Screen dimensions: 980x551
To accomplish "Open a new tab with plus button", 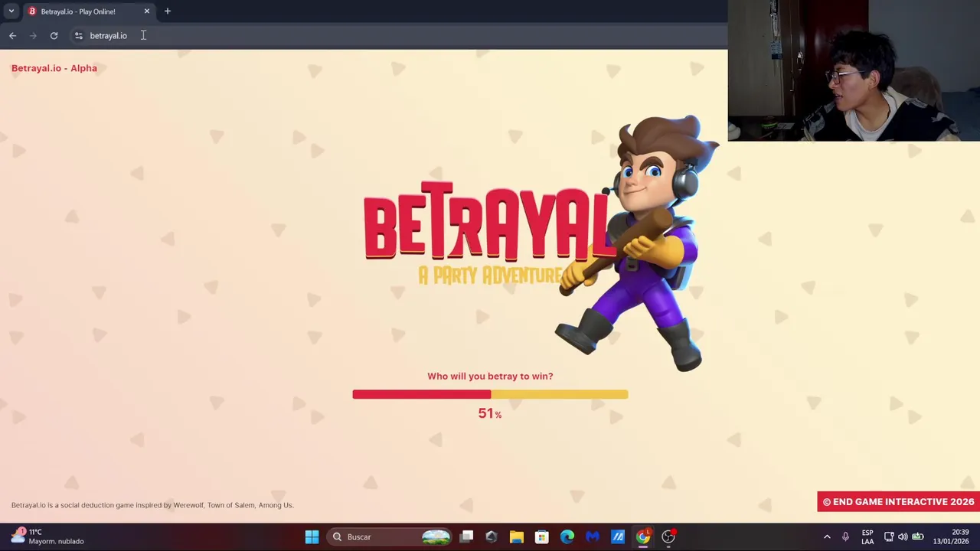I will 168,11.
